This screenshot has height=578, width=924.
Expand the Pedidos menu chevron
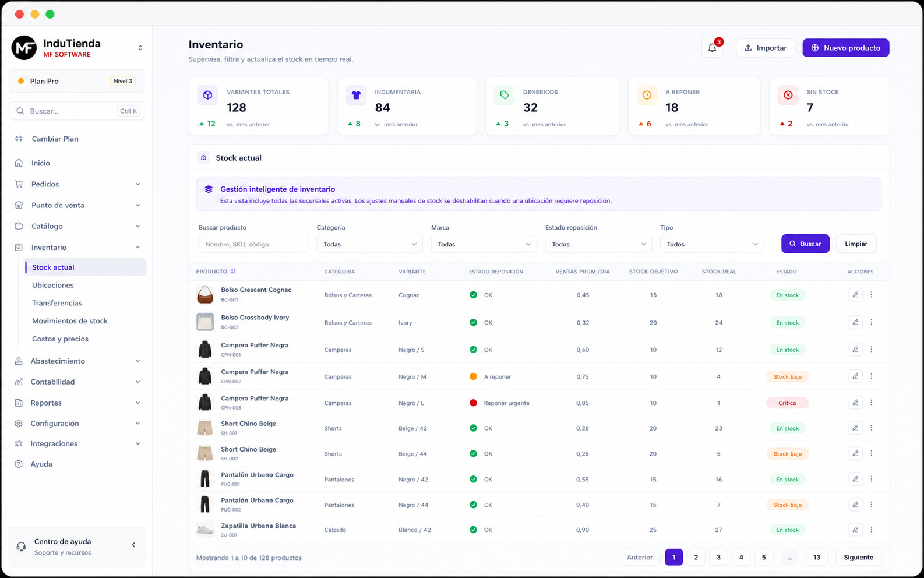137,184
